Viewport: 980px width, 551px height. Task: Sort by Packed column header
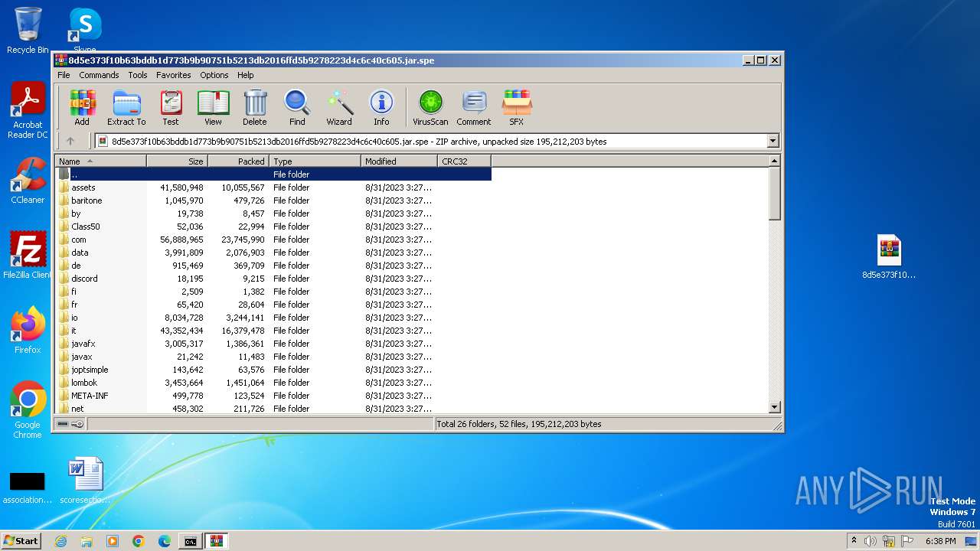(238, 161)
